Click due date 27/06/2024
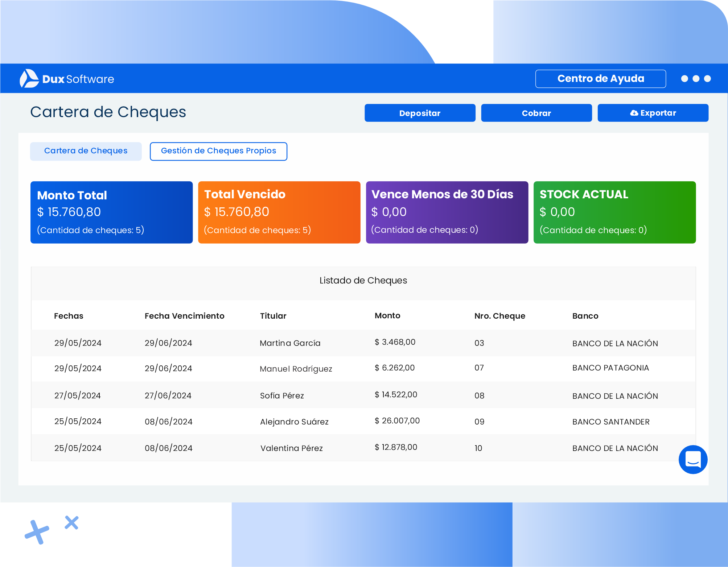This screenshot has width=728, height=567. (168, 396)
